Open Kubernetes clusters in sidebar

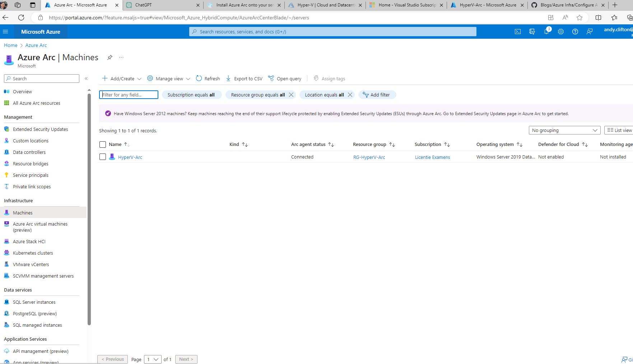(33, 253)
